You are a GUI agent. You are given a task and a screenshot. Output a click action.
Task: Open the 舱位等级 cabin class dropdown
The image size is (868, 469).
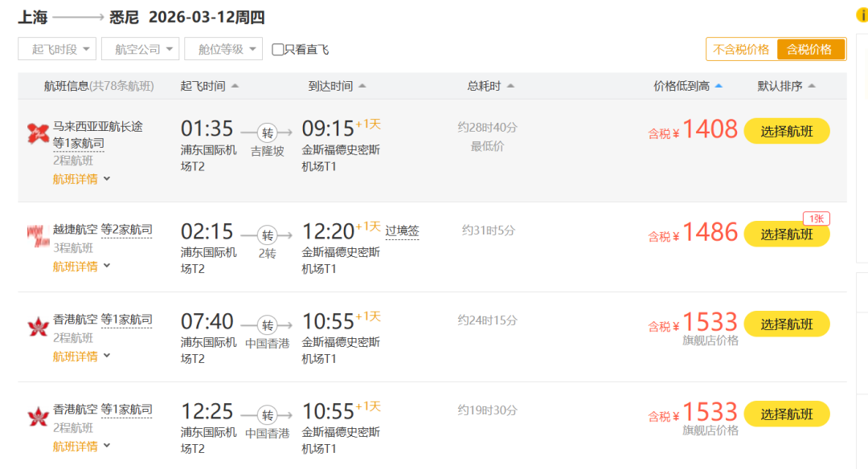pos(223,49)
